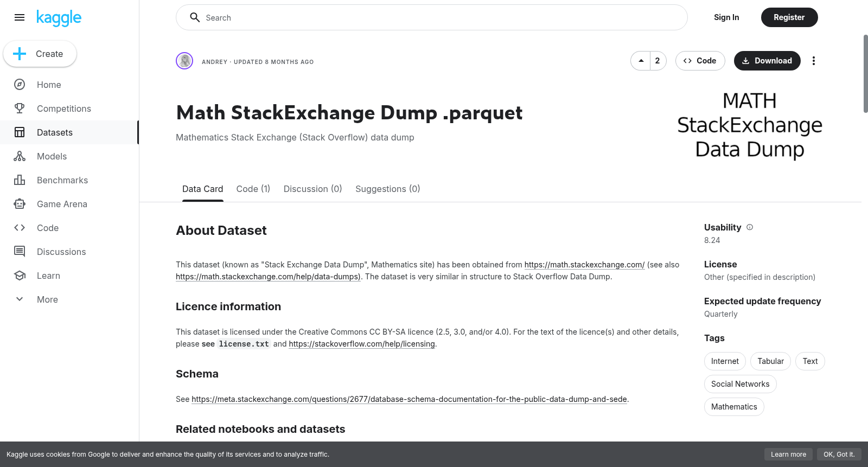Screen dimensions: 868x467
Task: Open Benchmarks via its bar-chart icon
Action: point(20,180)
